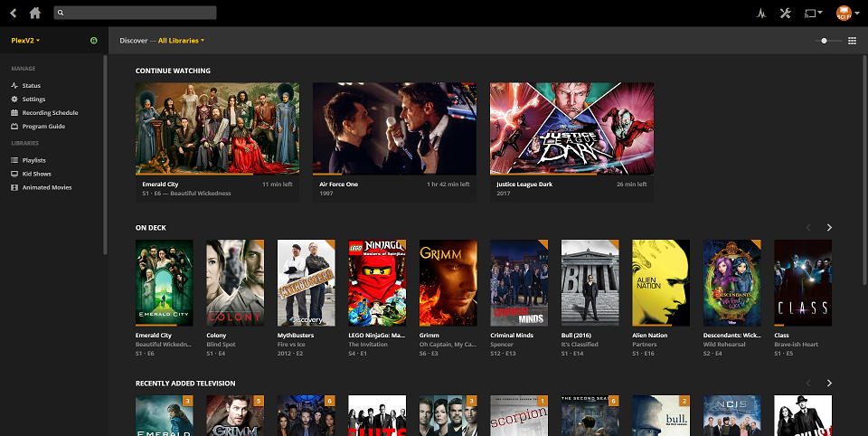The image size is (868, 436).
Task: Open NCIS poster in Recently Added
Action: tap(731, 415)
